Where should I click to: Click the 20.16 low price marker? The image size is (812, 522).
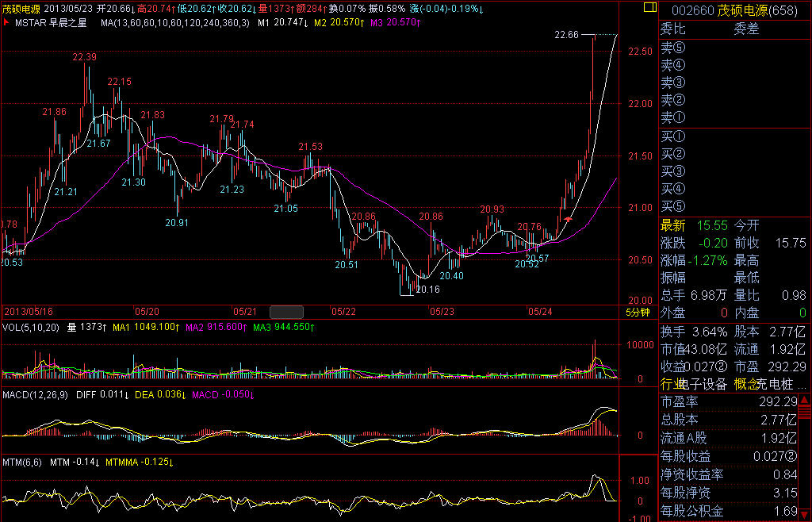428,290
